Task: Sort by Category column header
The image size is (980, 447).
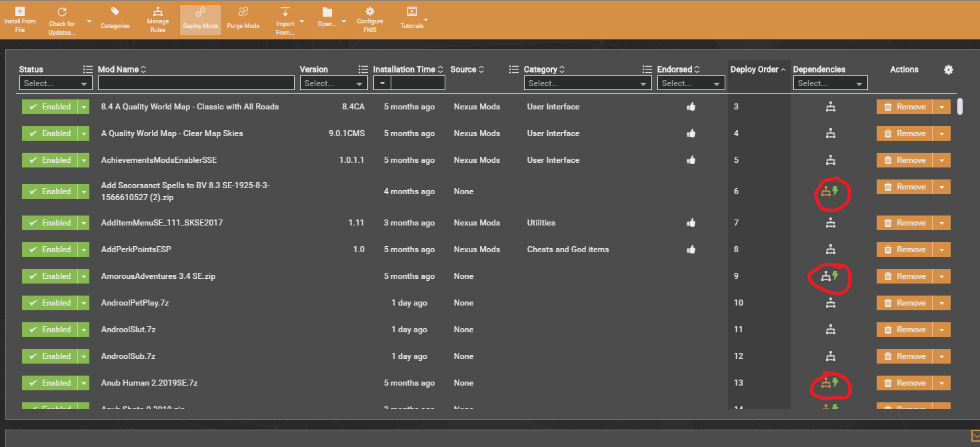Action: (544, 69)
